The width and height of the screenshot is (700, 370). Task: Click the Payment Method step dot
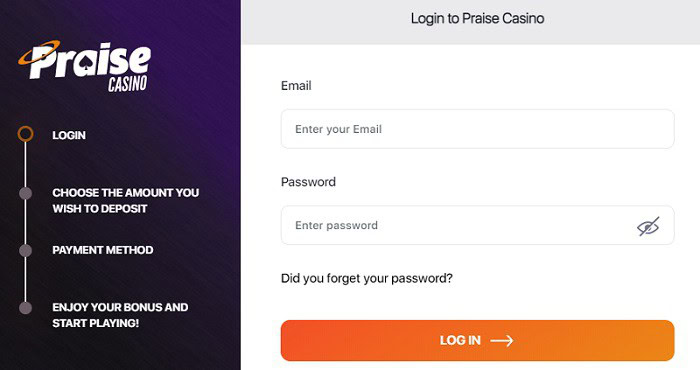click(x=25, y=250)
